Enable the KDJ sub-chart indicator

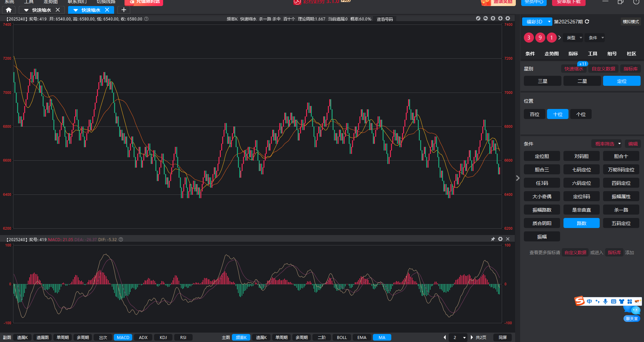(163, 337)
